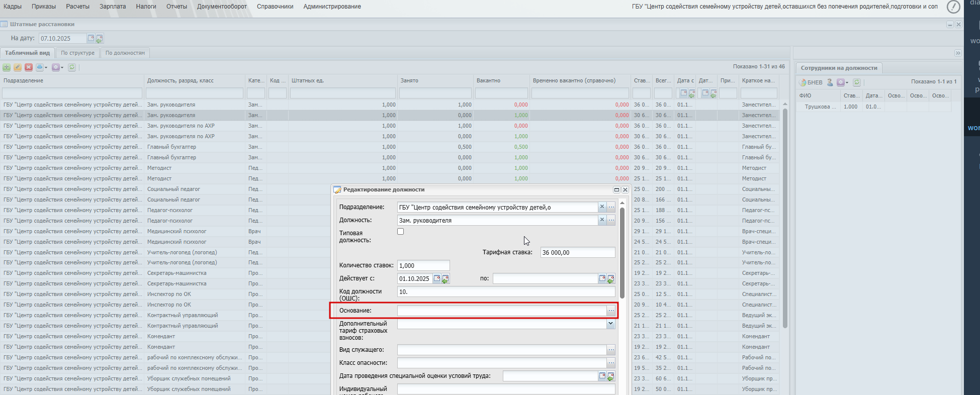Screen dimensions: 980x395
Task: Open the Зарплата menu
Action: (x=113, y=7)
